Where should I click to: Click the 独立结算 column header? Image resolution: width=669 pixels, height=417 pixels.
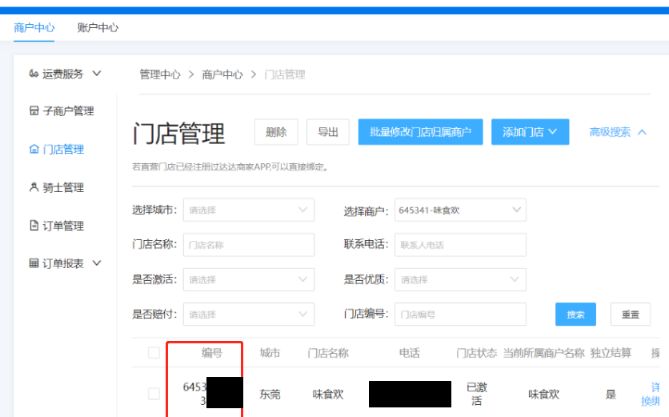coord(611,353)
